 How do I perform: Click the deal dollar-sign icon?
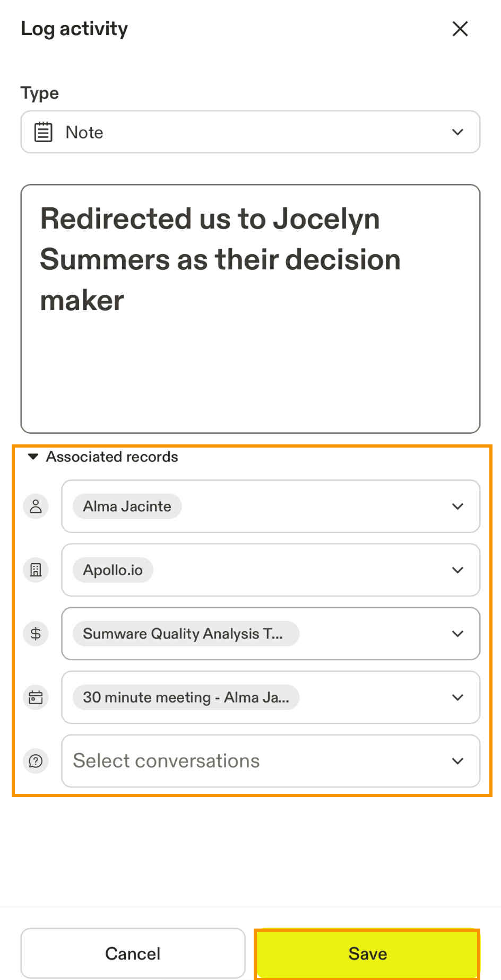coord(35,634)
